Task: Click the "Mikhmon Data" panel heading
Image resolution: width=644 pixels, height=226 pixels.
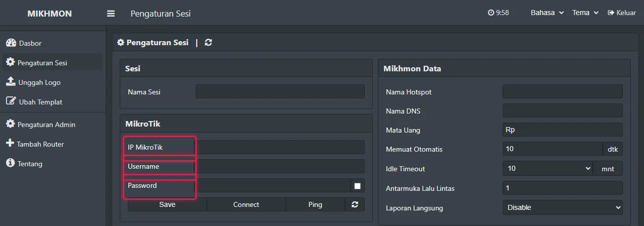Action: pos(412,68)
